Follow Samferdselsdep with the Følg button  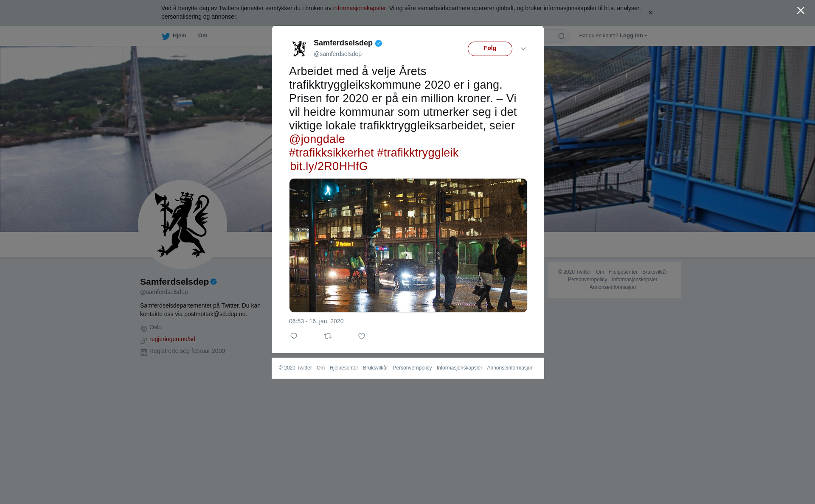coord(490,49)
